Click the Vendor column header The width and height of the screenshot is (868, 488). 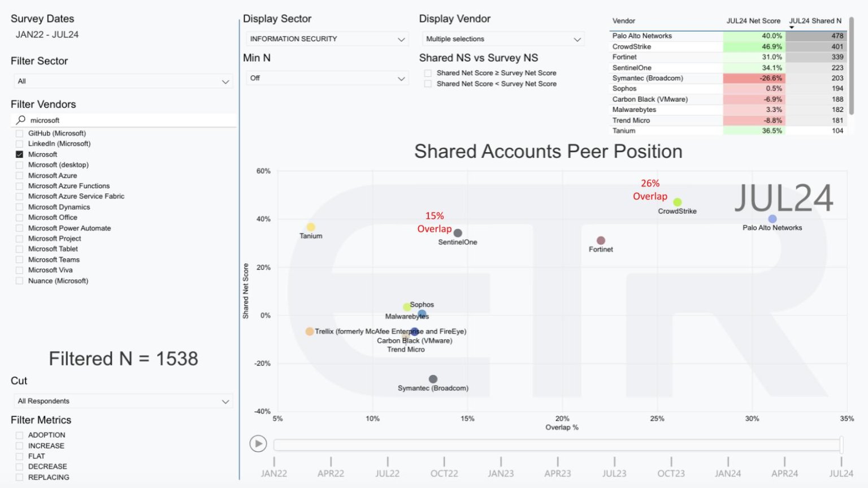pyautogui.click(x=624, y=21)
